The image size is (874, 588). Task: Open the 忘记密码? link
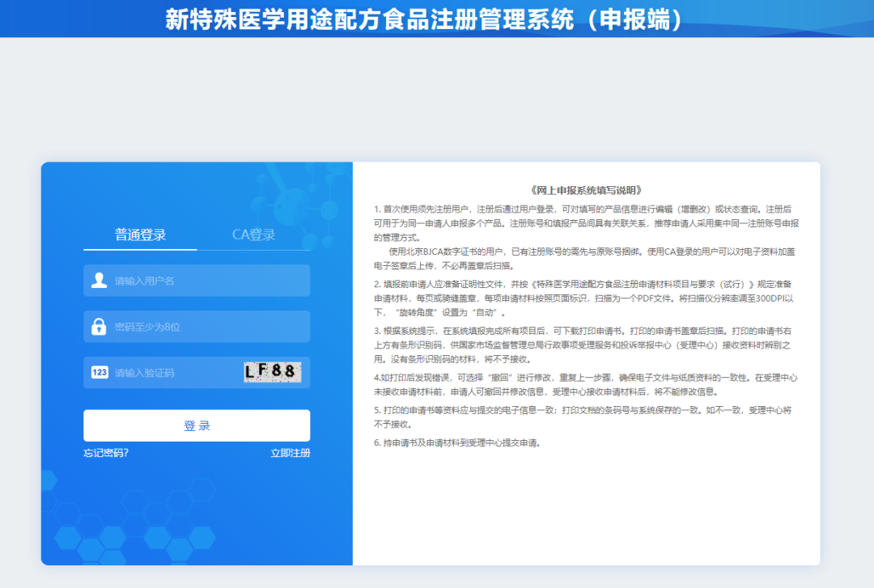pyautogui.click(x=106, y=453)
